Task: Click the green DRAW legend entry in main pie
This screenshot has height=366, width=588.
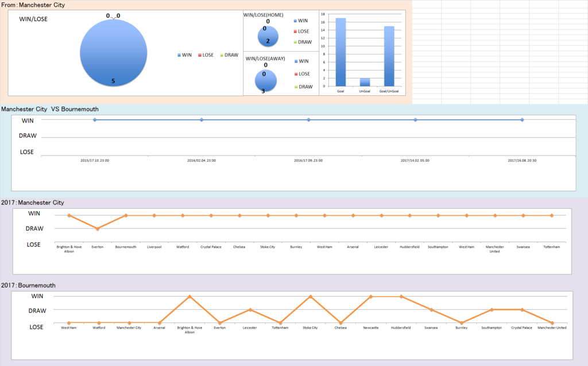Action: [229, 55]
